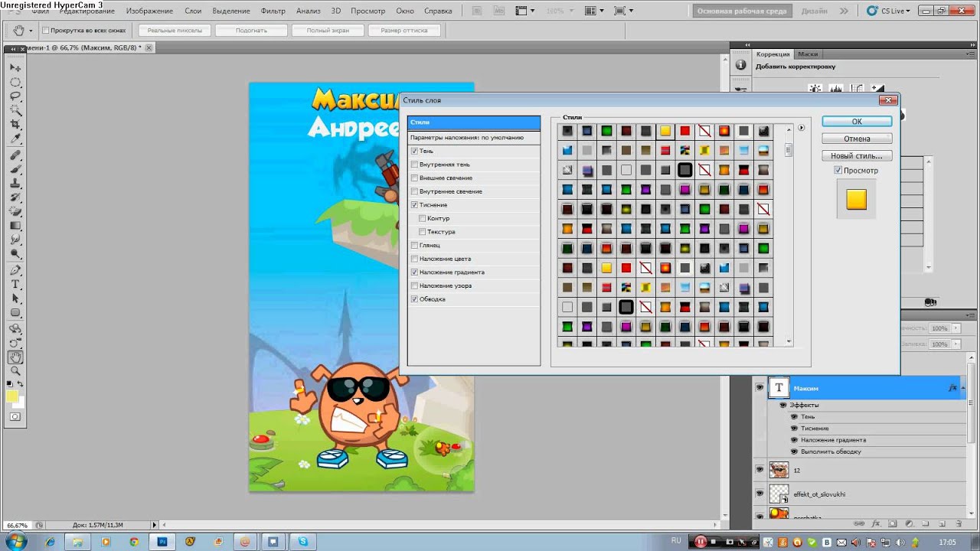Open the layer fill slider arrow
The width and height of the screenshot is (980, 551).
click(x=958, y=344)
